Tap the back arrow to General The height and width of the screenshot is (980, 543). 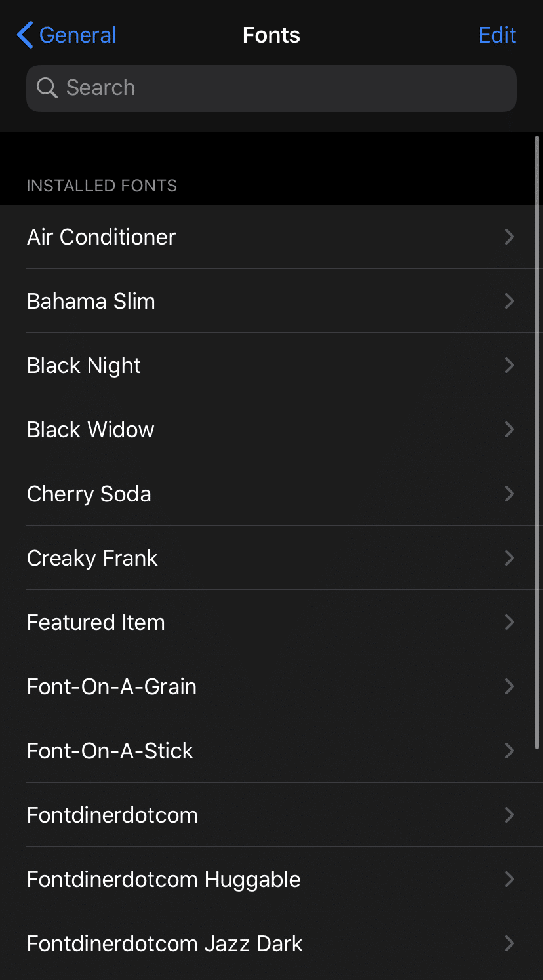tap(25, 35)
